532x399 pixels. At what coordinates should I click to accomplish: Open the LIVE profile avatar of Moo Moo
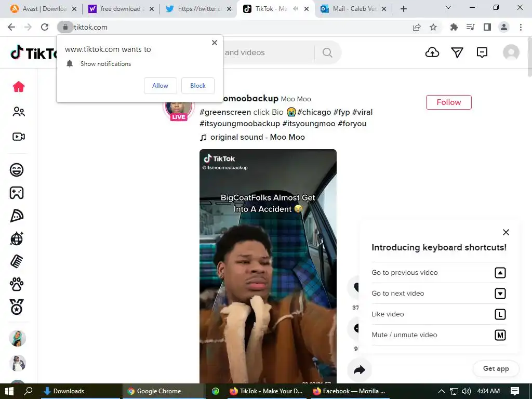coord(179,109)
